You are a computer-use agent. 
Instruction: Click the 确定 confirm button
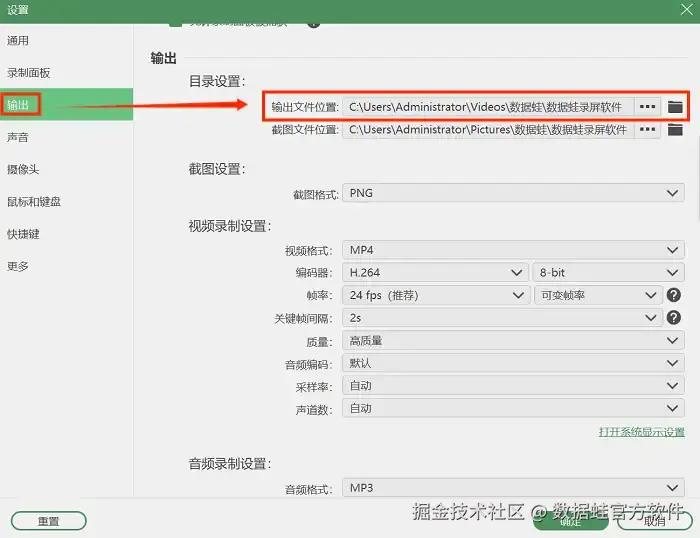[571, 521]
